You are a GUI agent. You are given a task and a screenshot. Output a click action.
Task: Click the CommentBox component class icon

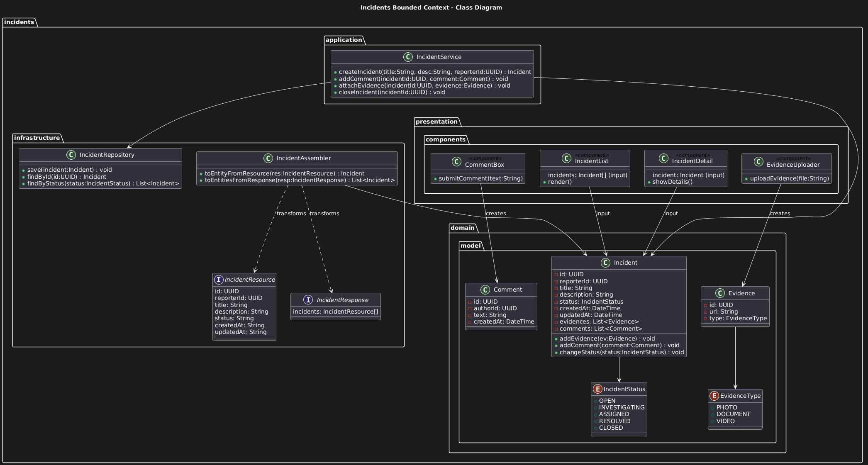456,162
